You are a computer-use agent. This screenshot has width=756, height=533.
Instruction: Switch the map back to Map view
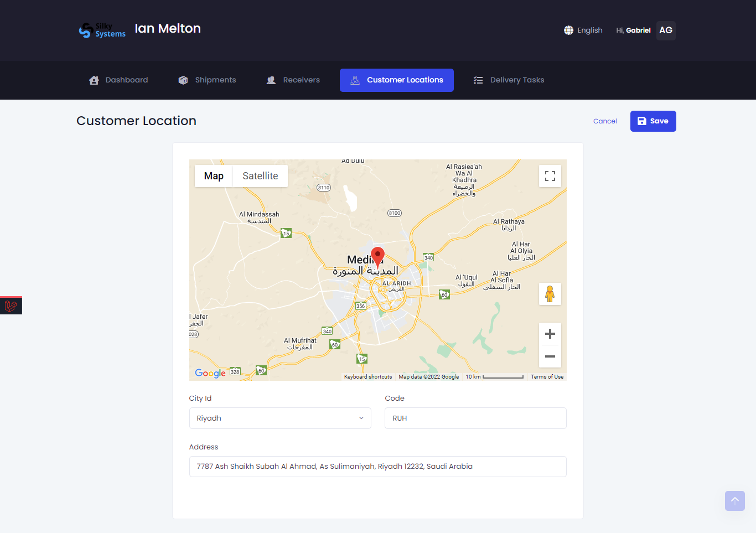click(213, 175)
